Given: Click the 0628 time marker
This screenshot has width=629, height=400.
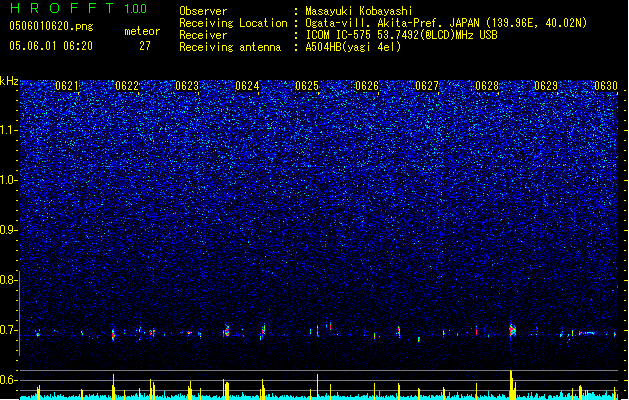Looking at the screenshot, I should click(487, 86).
